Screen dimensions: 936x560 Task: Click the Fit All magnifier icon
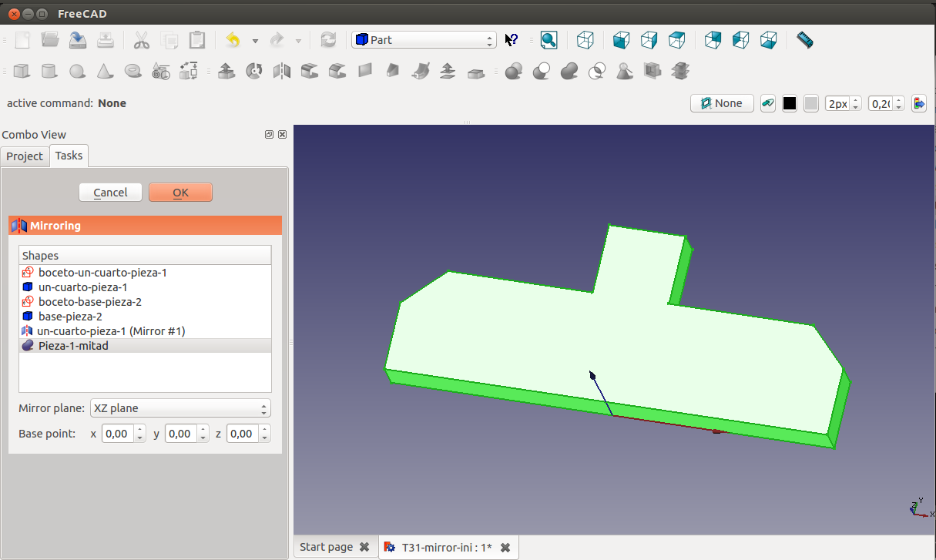[549, 40]
